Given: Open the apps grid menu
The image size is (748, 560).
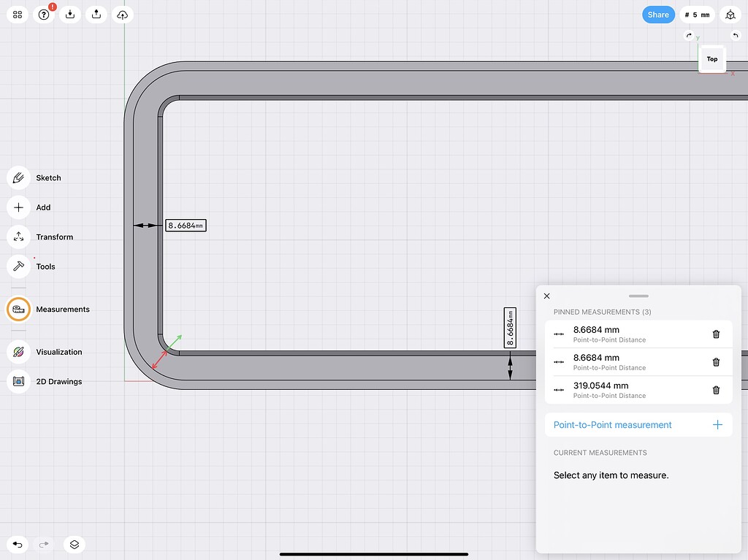Looking at the screenshot, I should point(17,14).
